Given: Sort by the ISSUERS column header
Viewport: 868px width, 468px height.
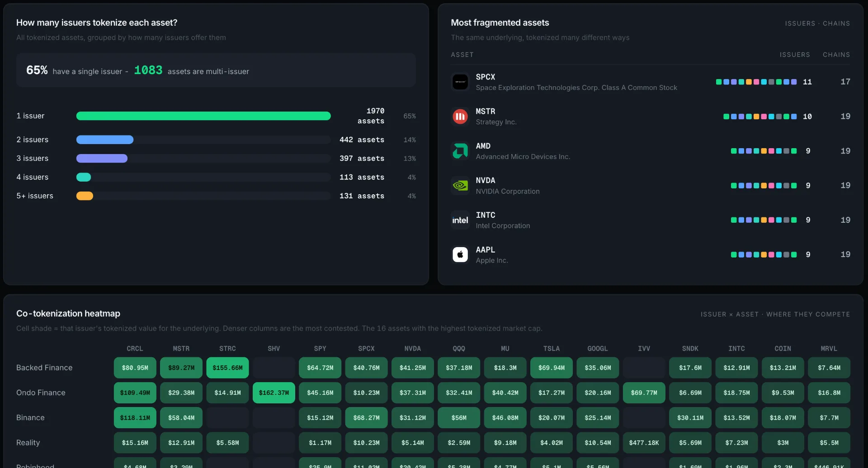Looking at the screenshot, I should pos(794,55).
